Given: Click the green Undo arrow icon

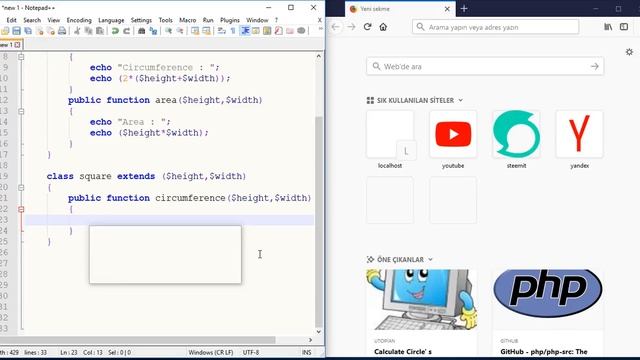Looking at the screenshot, I should point(115,31).
